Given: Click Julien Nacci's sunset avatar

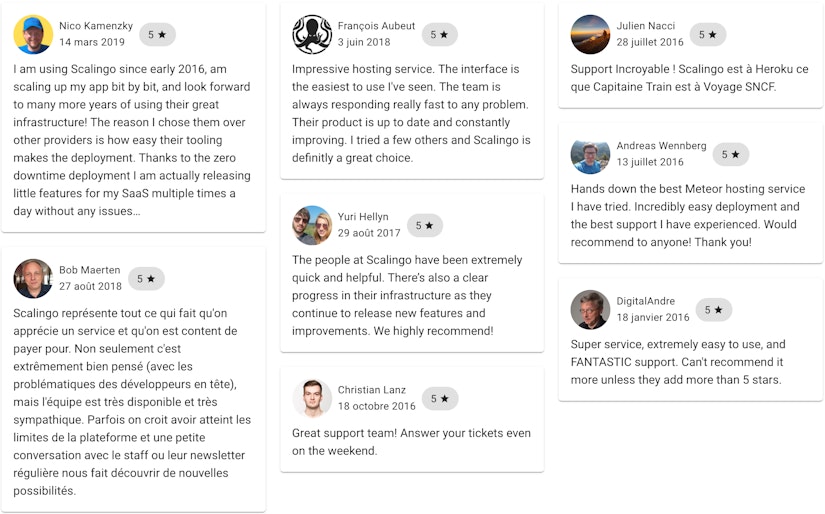Looking at the screenshot, I should pos(590,34).
